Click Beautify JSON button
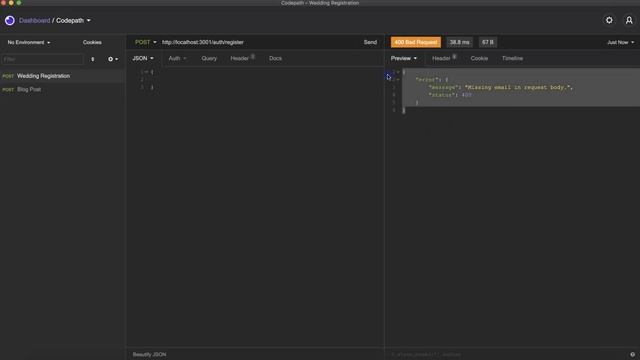Viewport: 640px width, 360px height. point(149,354)
